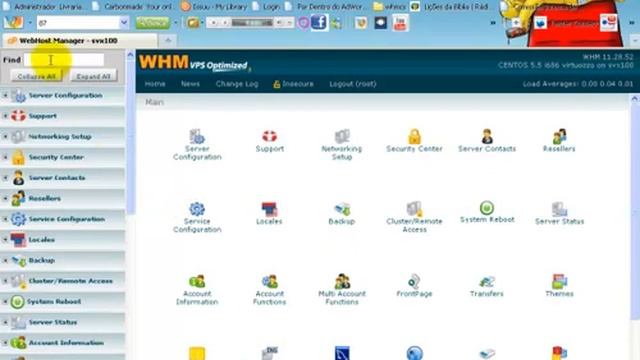Expand Backup section in sidebar
Screen dimensions: 640x360
(x=6, y=260)
